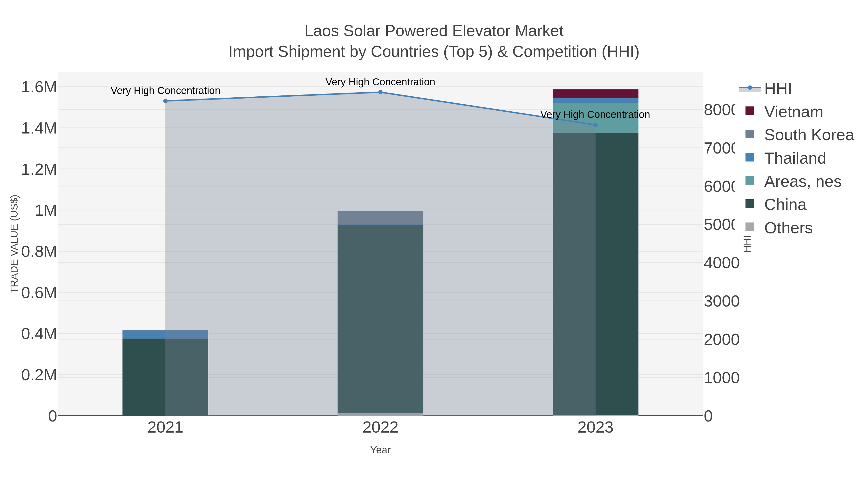Click the Thailand blue legend swatch
This screenshot has width=868, height=488.
click(x=750, y=157)
